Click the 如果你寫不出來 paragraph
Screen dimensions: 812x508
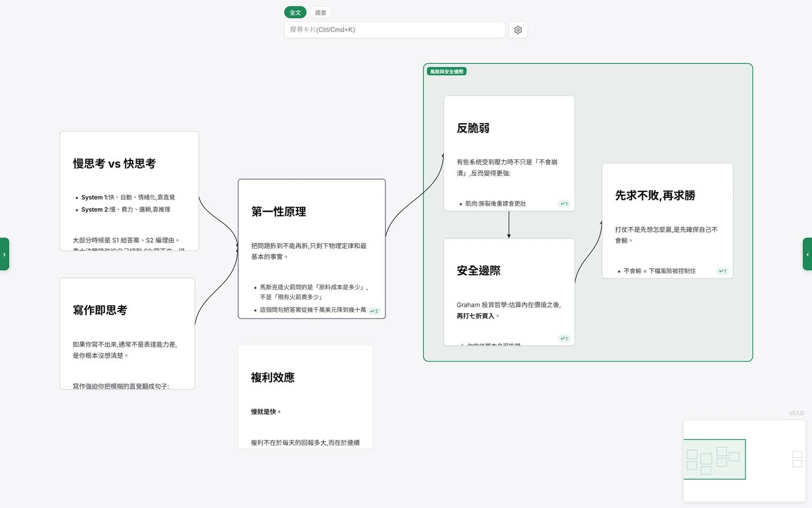(x=125, y=350)
